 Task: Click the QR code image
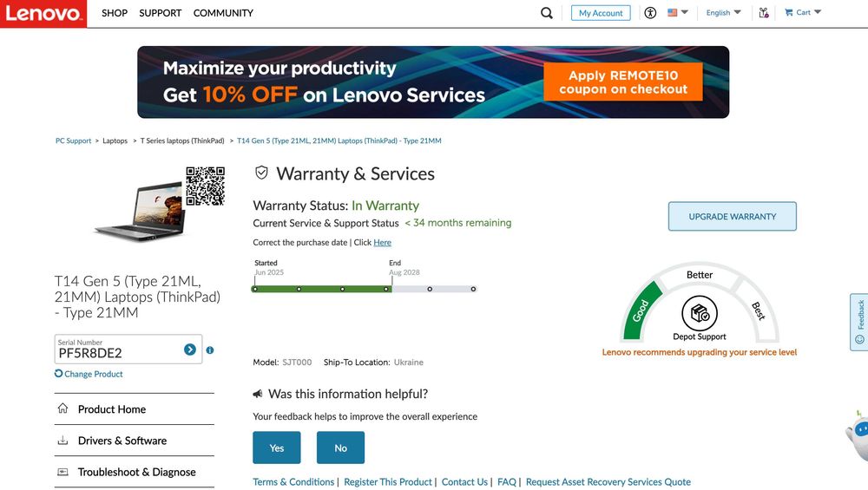(206, 186)
